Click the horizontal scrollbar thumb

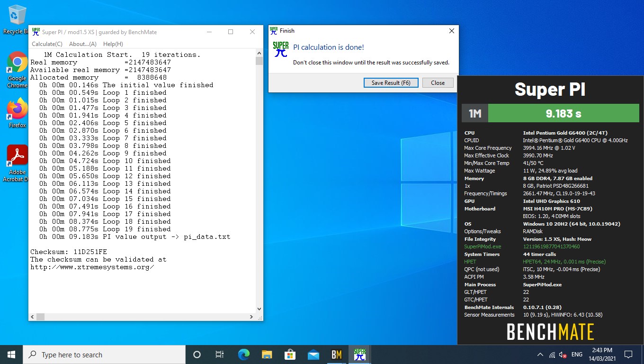point(40,317)
